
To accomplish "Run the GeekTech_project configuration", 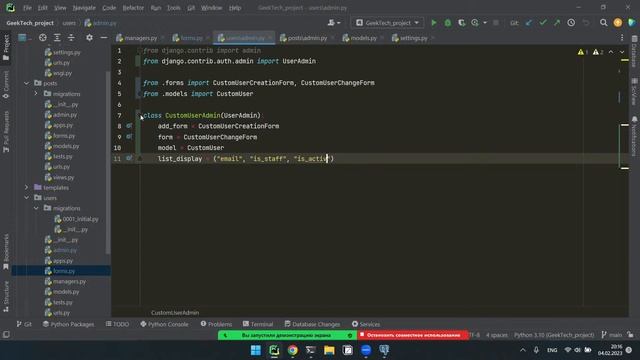I will click(x=434, y=23).
